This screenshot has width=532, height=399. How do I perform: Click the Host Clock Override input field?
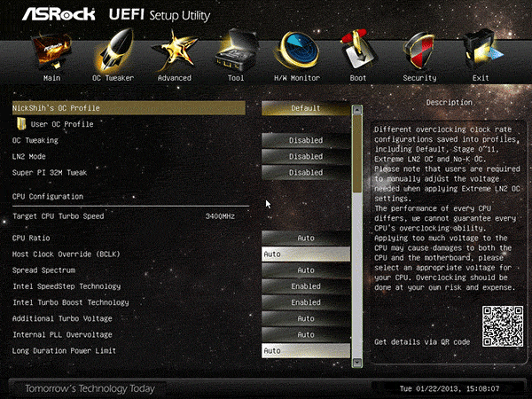305,254
